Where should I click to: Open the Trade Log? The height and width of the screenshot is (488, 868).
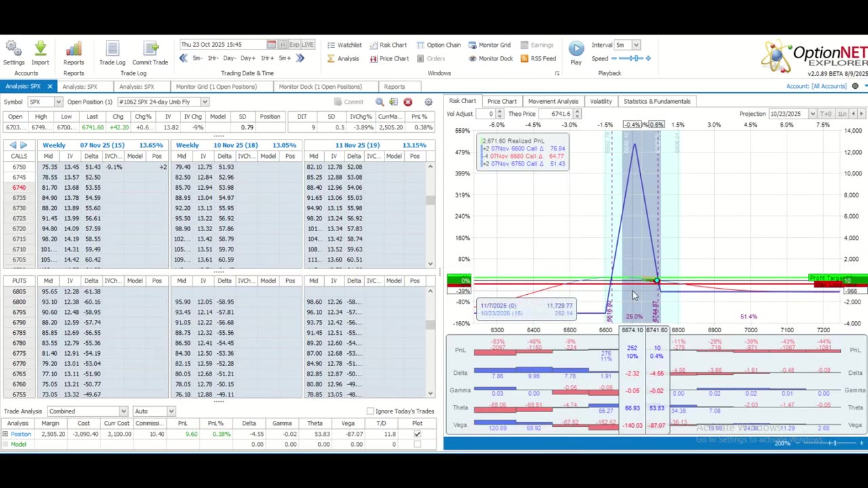point(112,50)
